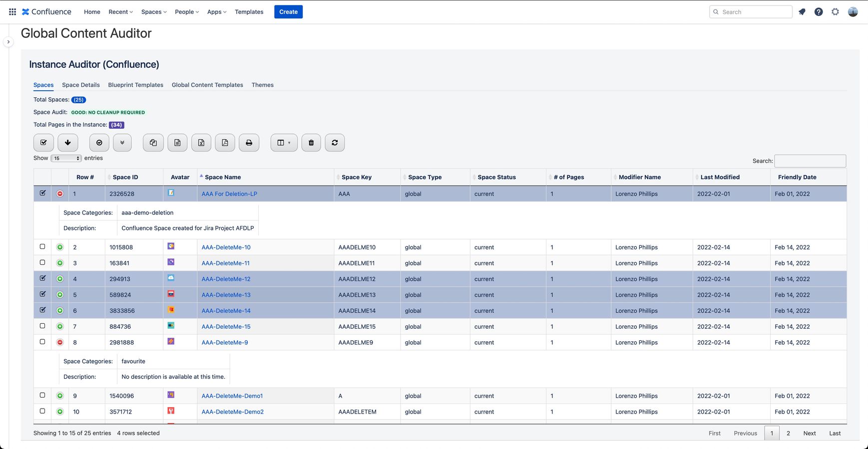This screenshot has height=449, width=868.
Task: Expand details of AAA-DeleteMe-Demo2 row
Action: (60, 412)
